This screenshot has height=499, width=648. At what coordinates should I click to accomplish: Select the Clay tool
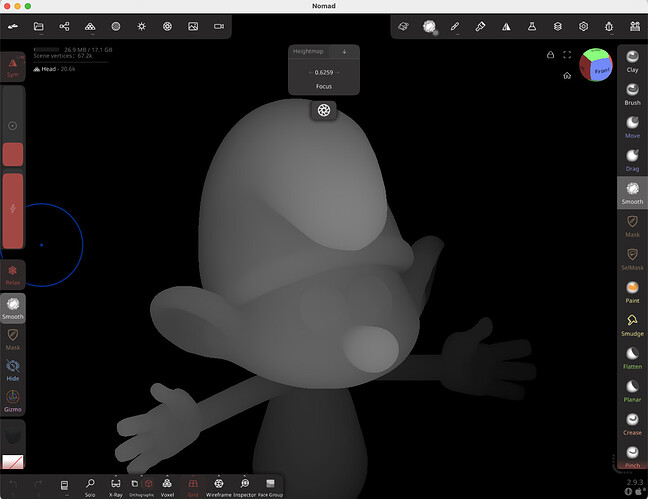[x=632, y=61]
